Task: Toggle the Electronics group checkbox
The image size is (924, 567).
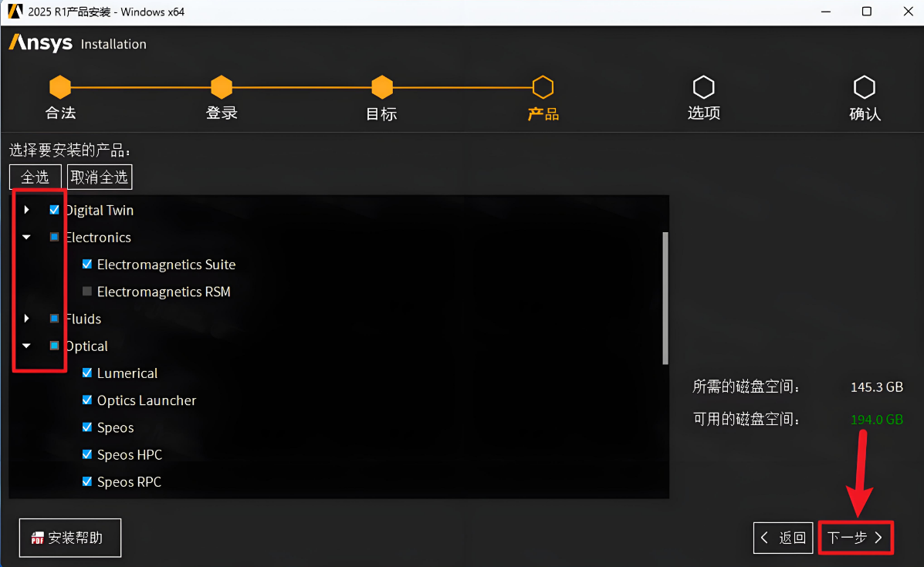Action: [54, 237]
